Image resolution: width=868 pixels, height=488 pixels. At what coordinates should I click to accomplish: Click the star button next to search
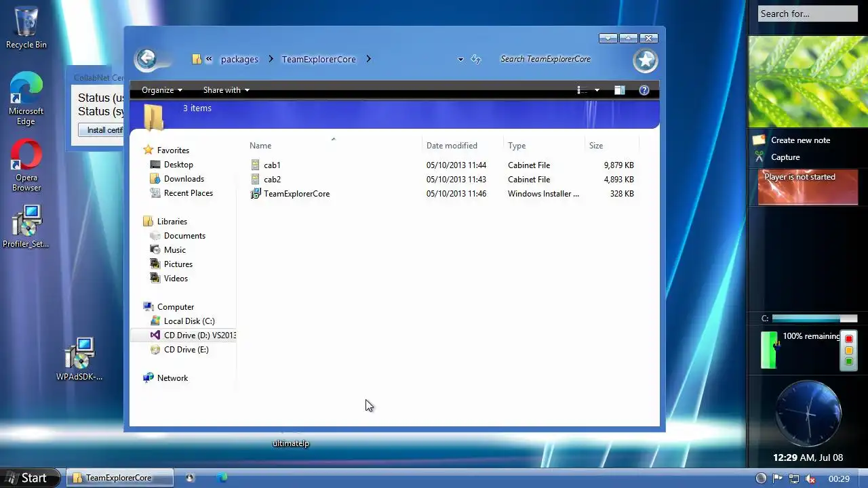(x=645, y=61)
